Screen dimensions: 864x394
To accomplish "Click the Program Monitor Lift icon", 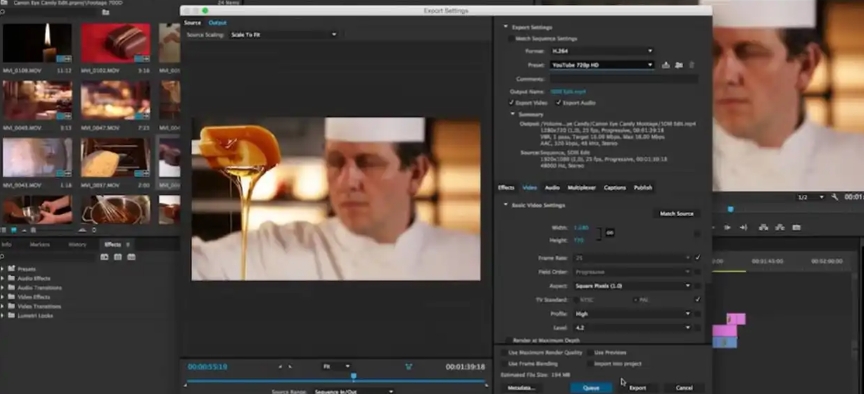I will pos(764,228).
